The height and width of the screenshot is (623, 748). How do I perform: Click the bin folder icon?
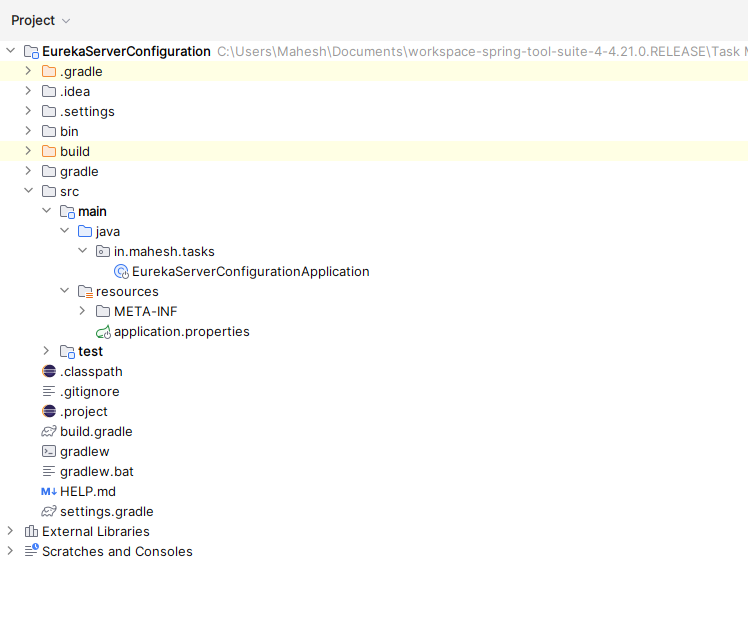pos(49,131)
